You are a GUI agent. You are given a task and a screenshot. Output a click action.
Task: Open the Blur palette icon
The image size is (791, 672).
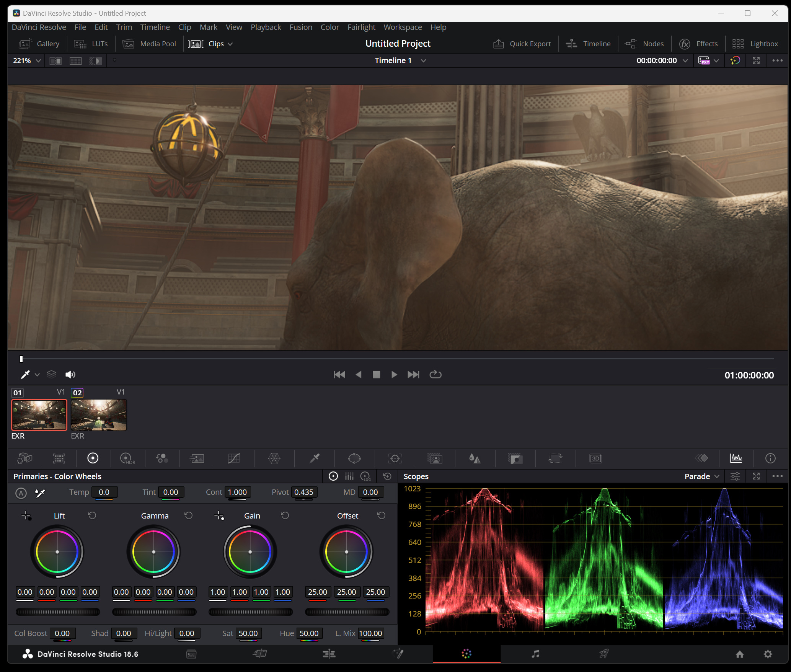point(475,458)
